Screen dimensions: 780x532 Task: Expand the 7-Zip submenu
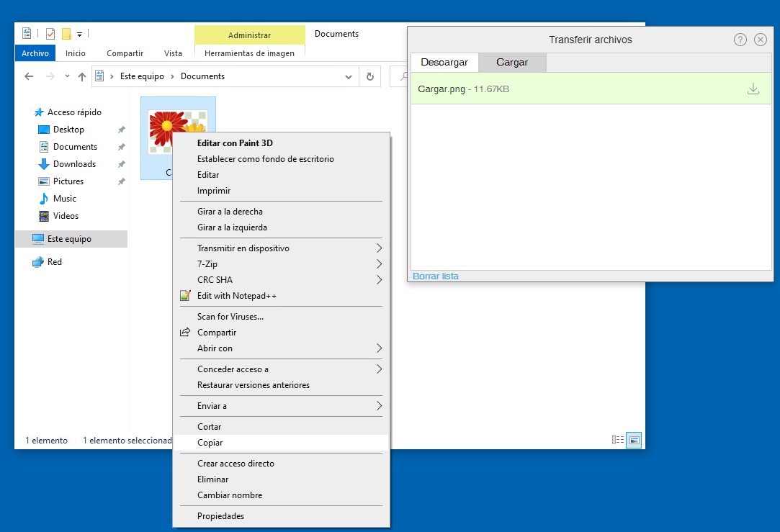click(x=379, y=264)
